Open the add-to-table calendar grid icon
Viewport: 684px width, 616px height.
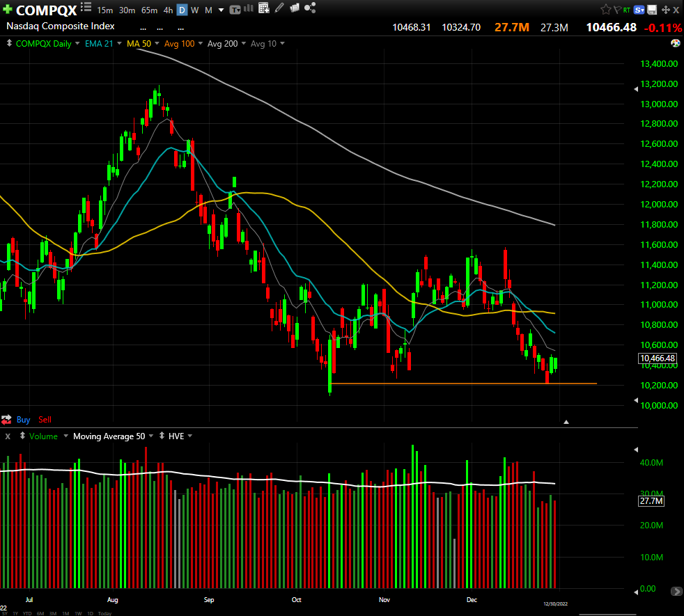263,8
